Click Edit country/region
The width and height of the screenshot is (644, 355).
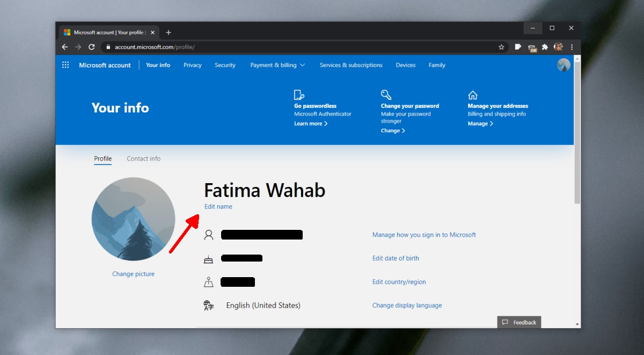(x=399, y=282)
